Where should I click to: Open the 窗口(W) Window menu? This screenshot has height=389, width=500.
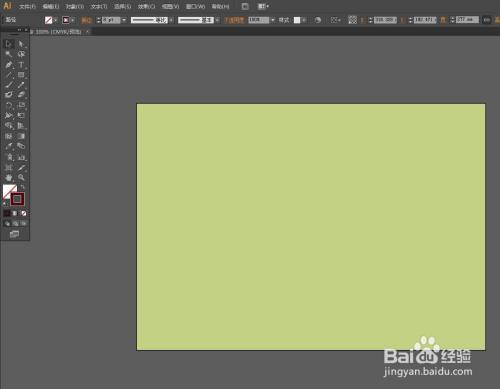point(195,6)
